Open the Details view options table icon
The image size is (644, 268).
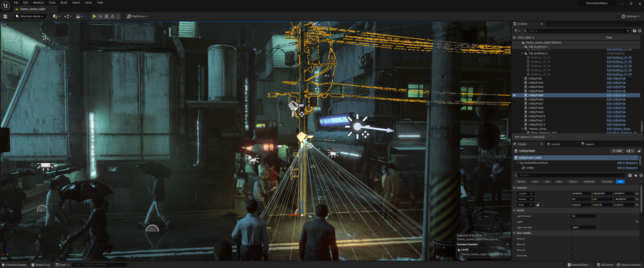pyautogui.click(x=630, y=175)
